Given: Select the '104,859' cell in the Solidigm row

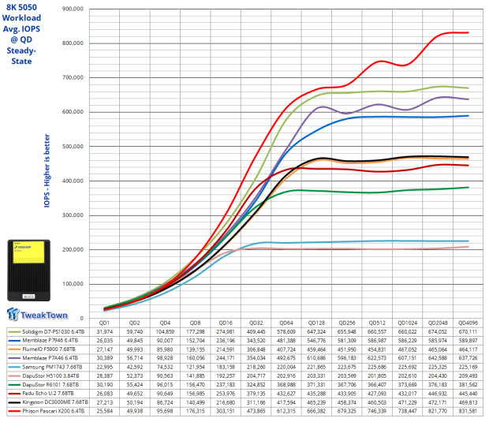Looking at the screenshot, I should [x=165, y=331].
